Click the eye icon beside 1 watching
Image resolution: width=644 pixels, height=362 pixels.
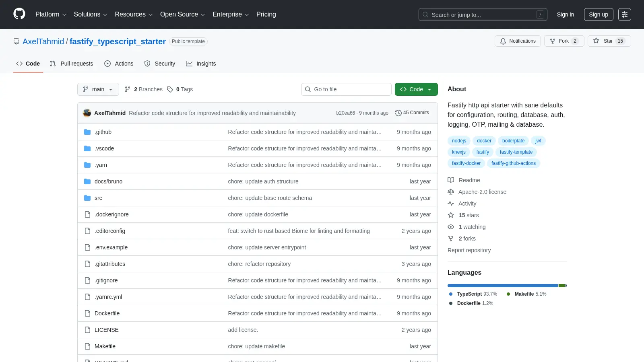click(451, 227)
